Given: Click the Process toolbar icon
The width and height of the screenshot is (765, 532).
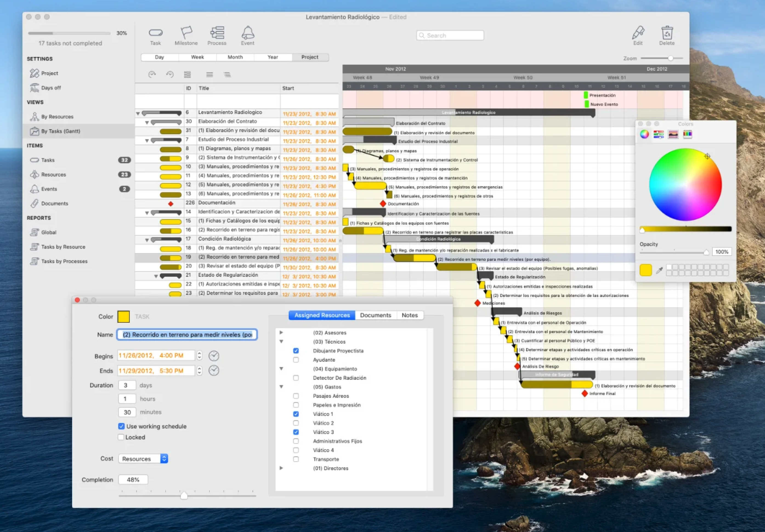Looking at the screenshot, I should point(217,36).
